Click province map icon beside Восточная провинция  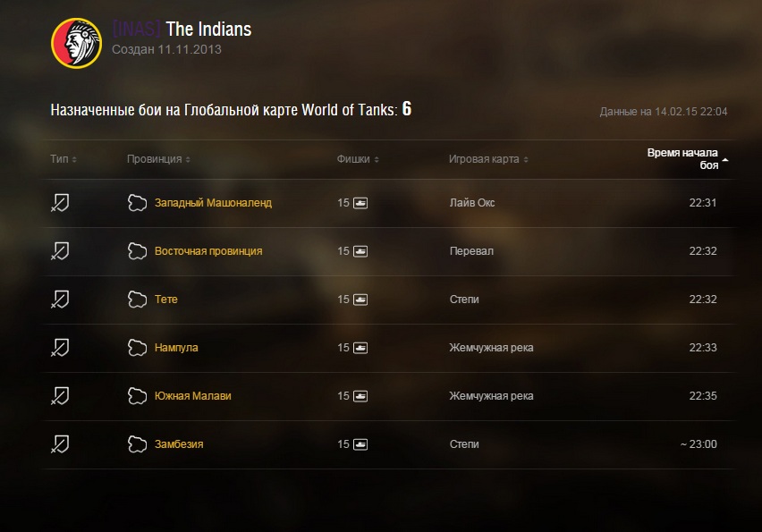pyautogui.click(x=137, y=251)
